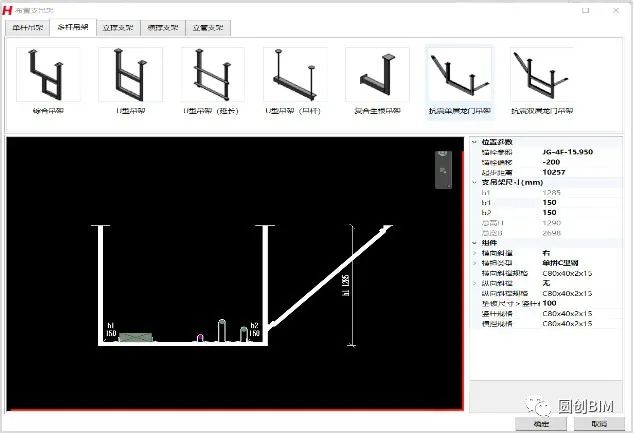This screenshot has width=634, height=435.
Task: Select the seismic double-layer gantry hanger thumbnail
Action: pyautogui.click(x=542, y=75)
